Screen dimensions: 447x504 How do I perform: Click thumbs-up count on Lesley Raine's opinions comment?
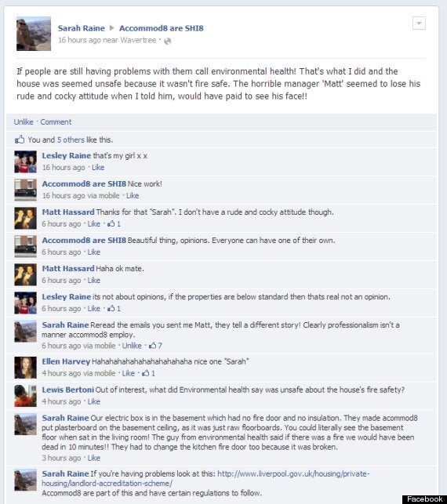pyautogui.click(x=114, y=309)
